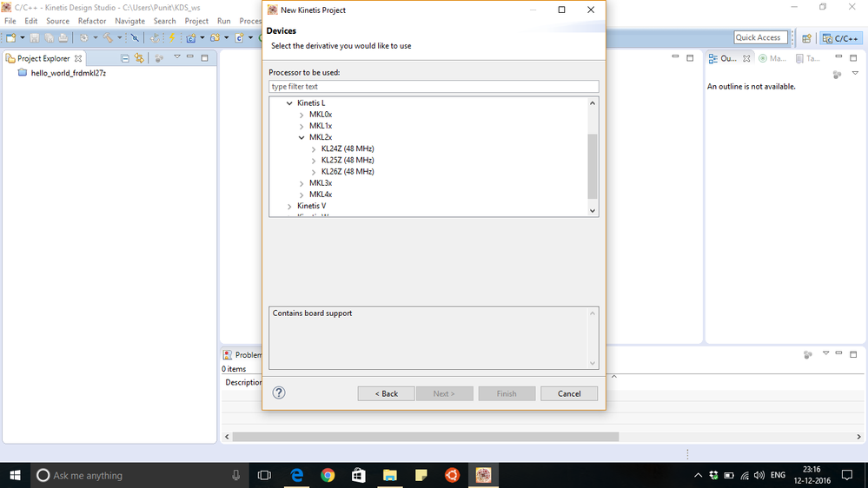Open the Edit menu
Viewport: 868px width, 488px height.
point(31,21)
